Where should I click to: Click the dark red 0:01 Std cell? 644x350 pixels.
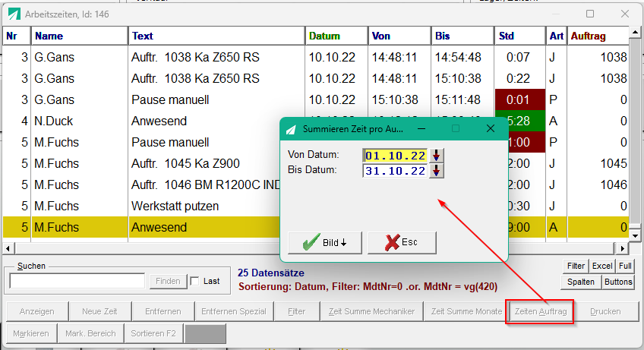[520, 99]
